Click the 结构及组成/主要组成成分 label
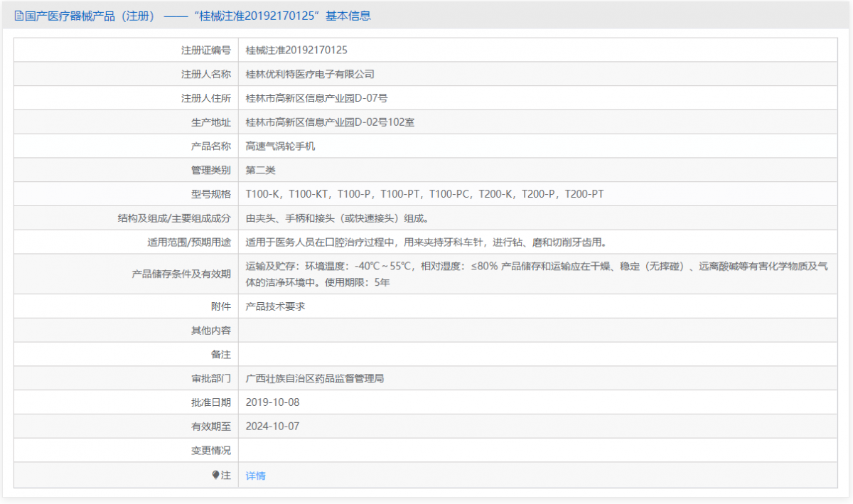This screenshot has width=853, height=504. coord(174,218)
